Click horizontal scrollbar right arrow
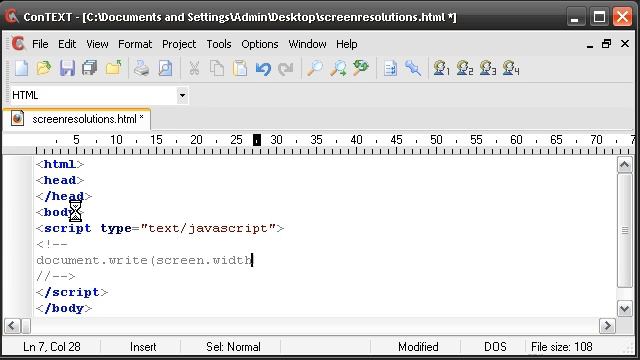The width and height of the screenshot is (640, 360). 607,326
